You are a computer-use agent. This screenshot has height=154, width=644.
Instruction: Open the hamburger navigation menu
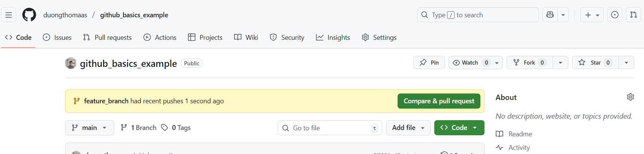pyautogui.click(x=9, y=15)
